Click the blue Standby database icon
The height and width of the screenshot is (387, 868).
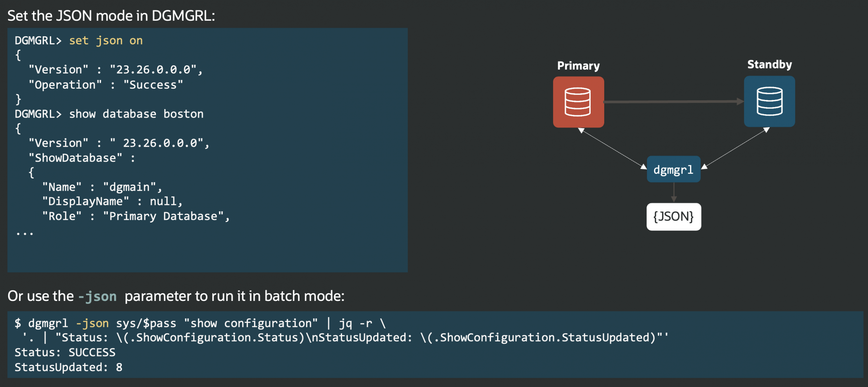769,101
